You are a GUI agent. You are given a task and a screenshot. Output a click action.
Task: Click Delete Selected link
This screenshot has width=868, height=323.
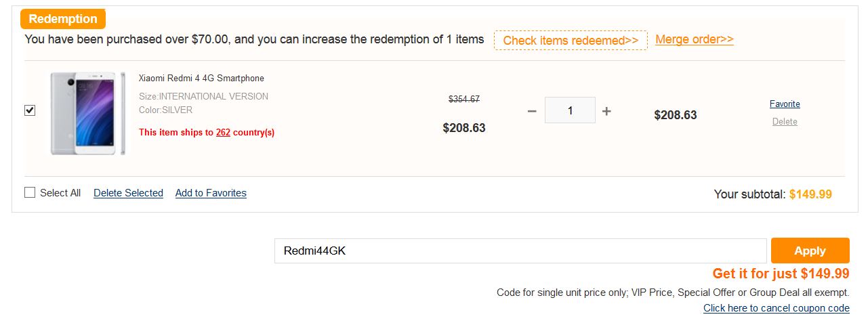coord(128,193)
